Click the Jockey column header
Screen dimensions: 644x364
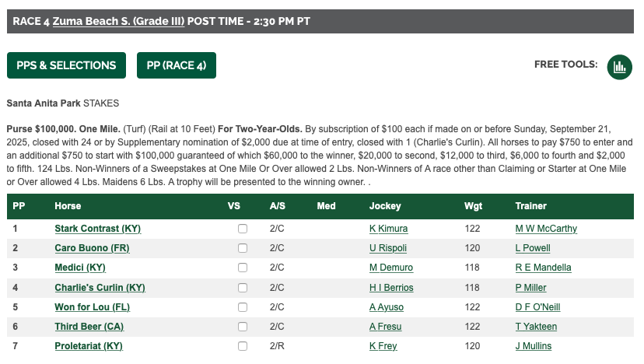[x=385, y=206]
